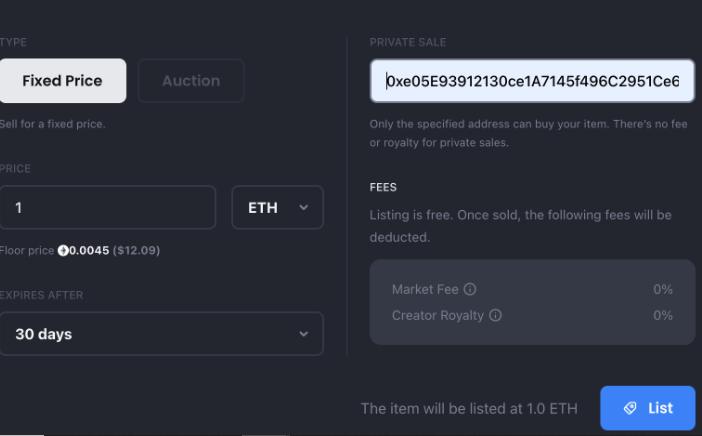702x436 pixels.
Task: Click the EXPIRES AFTER label
Action: click(42, 295)
